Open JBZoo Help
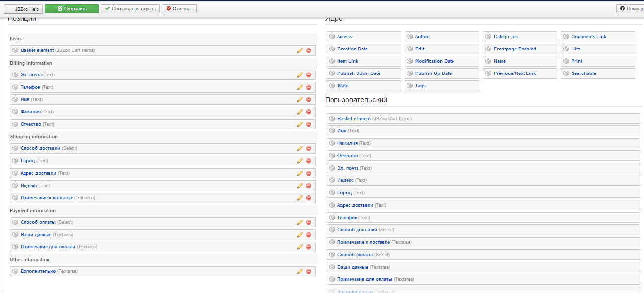The image size is (644, 293). coord(24,9)
